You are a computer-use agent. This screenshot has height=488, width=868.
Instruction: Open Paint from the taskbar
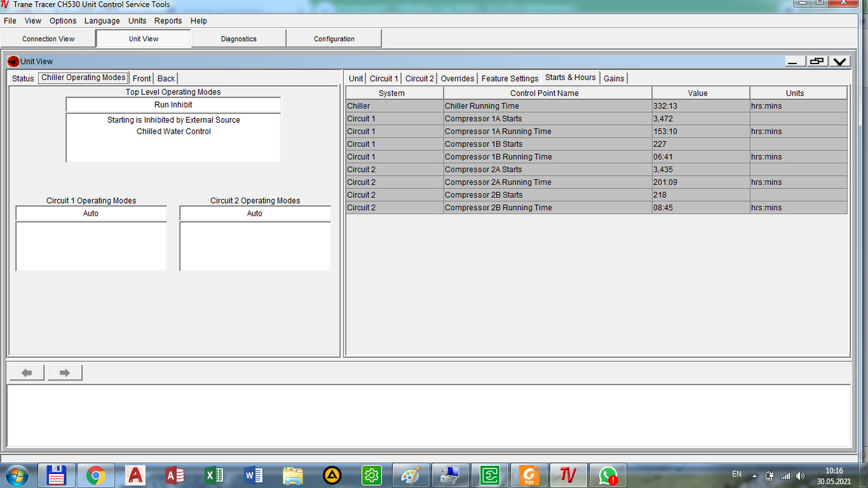pos(411,475)
